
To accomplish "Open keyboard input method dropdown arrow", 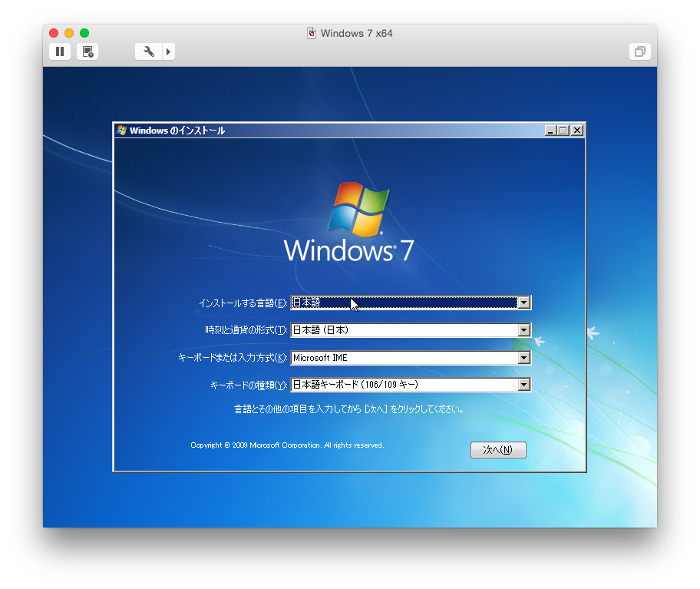I will (x=523, y=358).
